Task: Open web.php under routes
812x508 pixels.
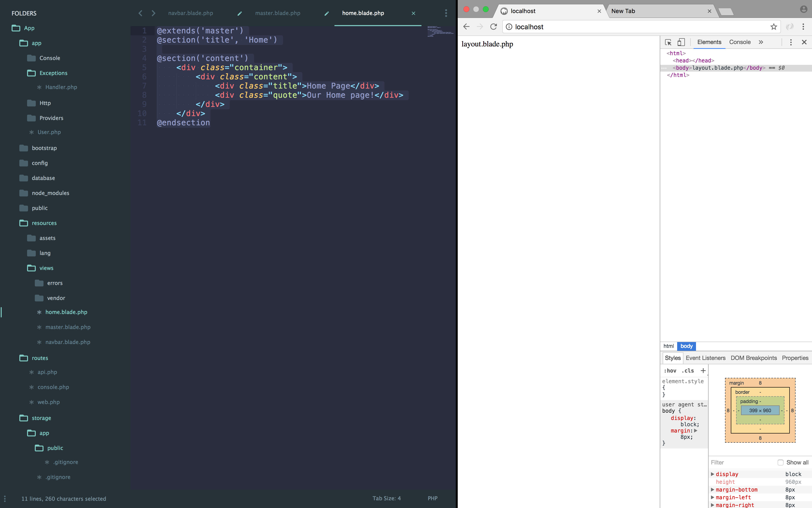Action: click(48, 402)
